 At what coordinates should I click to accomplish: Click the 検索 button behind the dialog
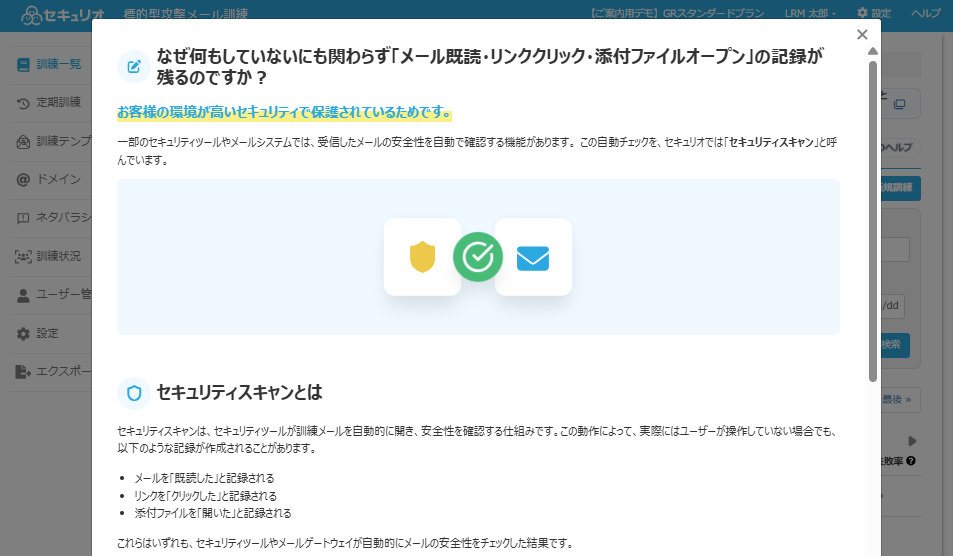[x=893, y=344]
